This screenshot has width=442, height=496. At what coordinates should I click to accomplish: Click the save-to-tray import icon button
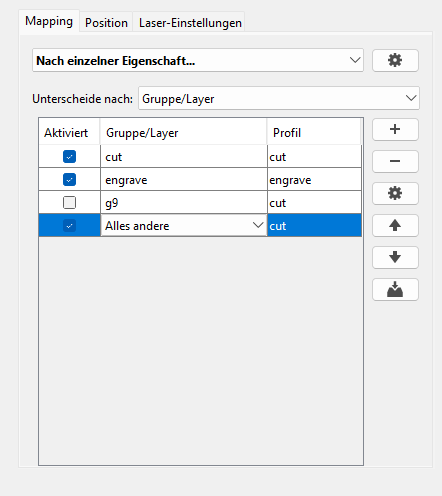395,289
